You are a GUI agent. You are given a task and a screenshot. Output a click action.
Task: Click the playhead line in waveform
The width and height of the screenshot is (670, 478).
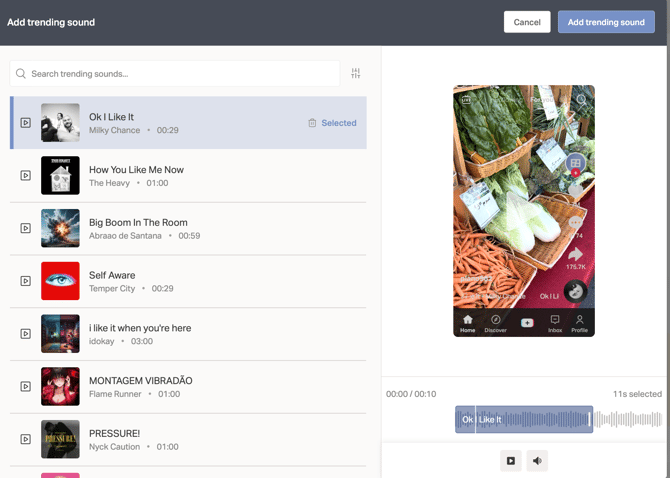pyautogui.click(x=475, y=419)
